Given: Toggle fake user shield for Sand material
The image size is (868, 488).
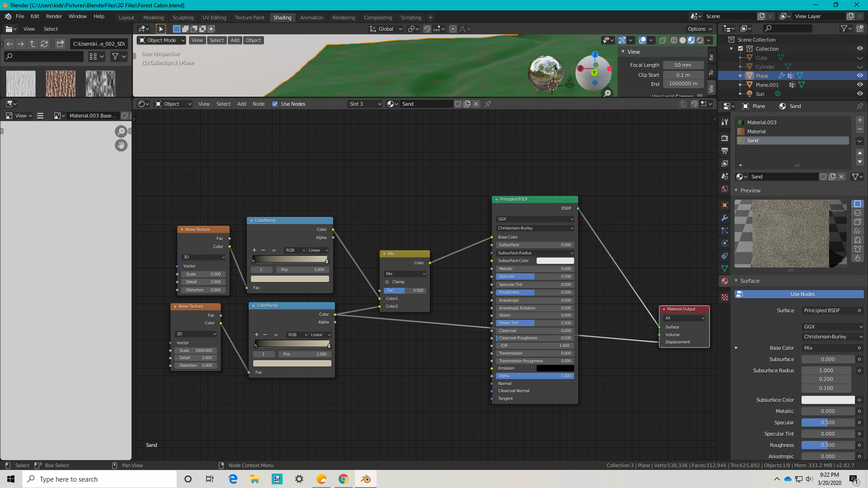Looking at the screenshot, I should point(823,177).
